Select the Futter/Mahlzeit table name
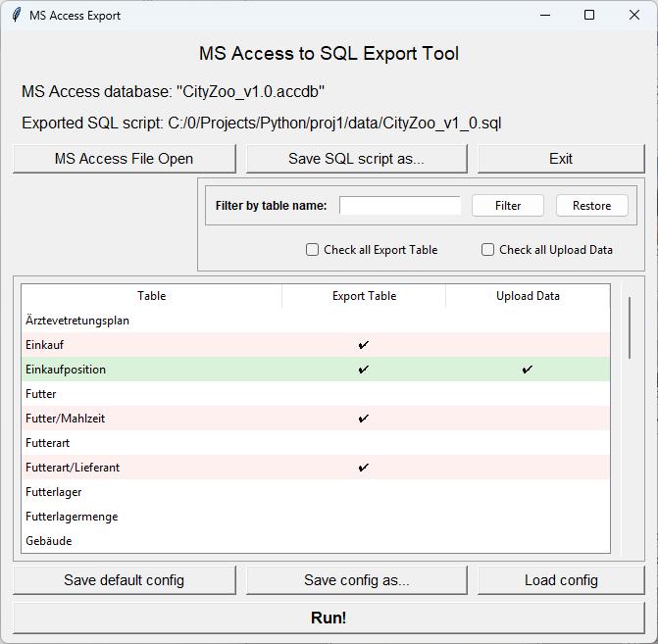This screenshot has width=658, height=644. pyautogui.click(x=65, y=419)
